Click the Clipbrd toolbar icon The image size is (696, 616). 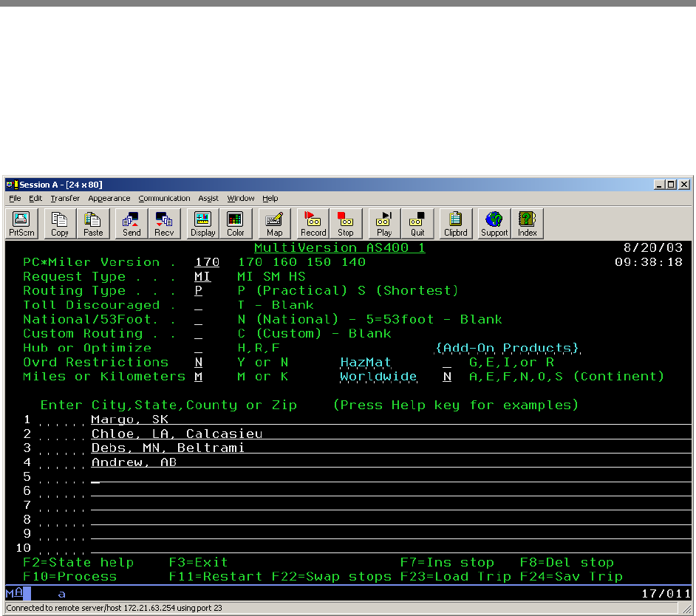455,224
